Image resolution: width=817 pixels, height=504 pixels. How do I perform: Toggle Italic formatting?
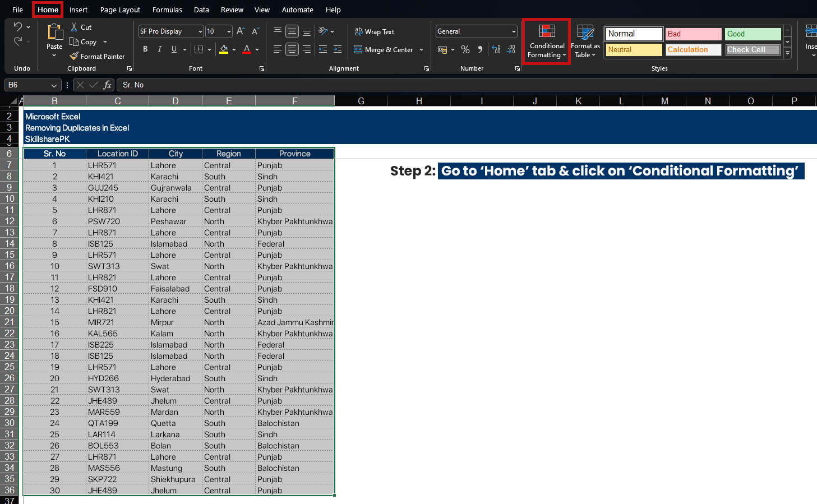[160, 49]
